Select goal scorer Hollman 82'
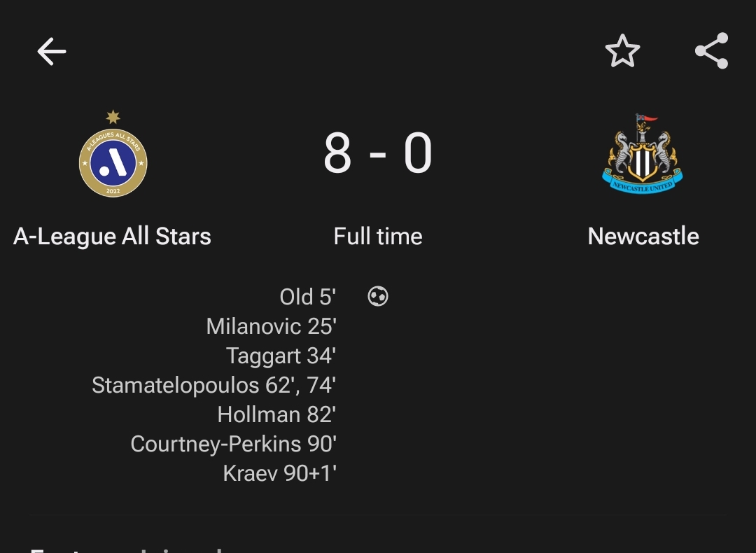This screenshot has height=553, width=756. click(x=276, y=414)
